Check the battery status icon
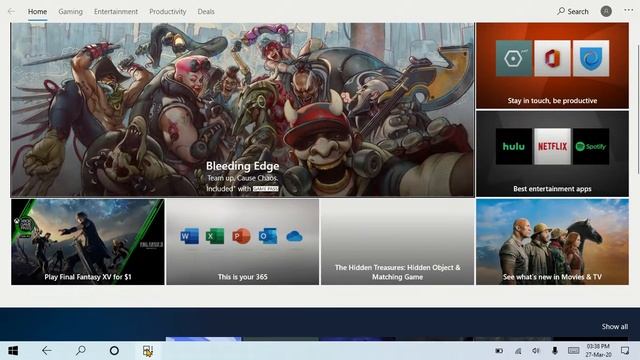The height and width of the screenshot is (360, 640). [499, 351]
